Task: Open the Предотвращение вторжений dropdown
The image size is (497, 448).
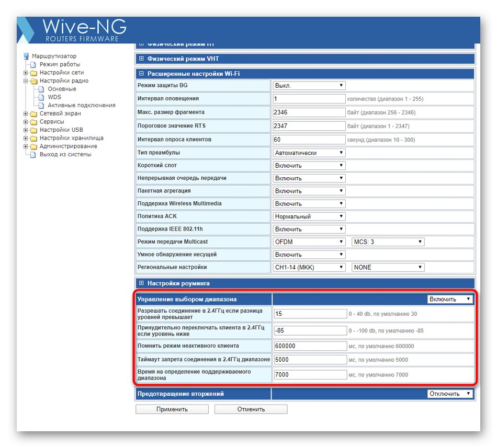Action: (450, 394)
